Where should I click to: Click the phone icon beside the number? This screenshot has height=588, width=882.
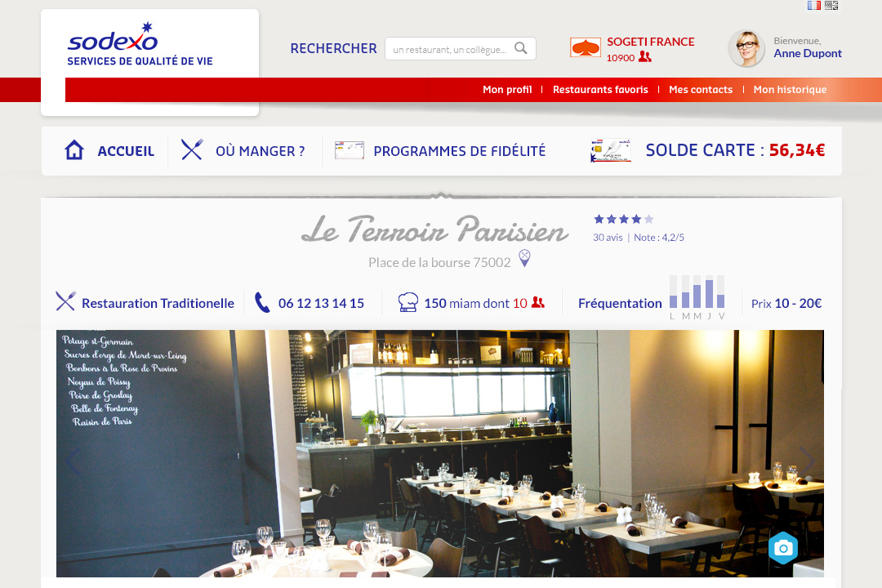pos(262,302)
